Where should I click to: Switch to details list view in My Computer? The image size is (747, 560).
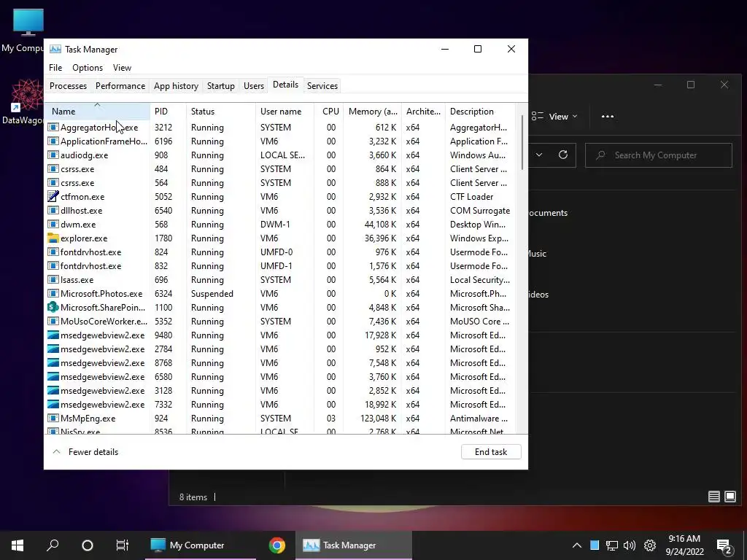[713, 497]
